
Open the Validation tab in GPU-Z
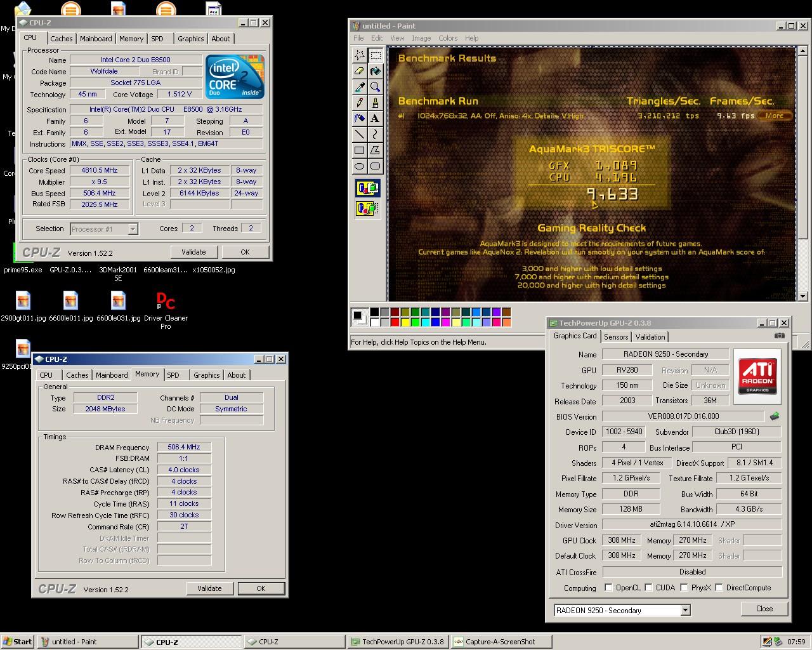pyautogui.click(x=650, y=337)
